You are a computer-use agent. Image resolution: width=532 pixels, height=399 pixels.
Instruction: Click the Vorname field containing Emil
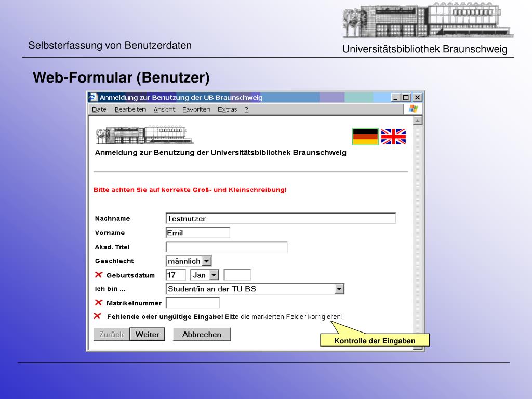[198, 233]
